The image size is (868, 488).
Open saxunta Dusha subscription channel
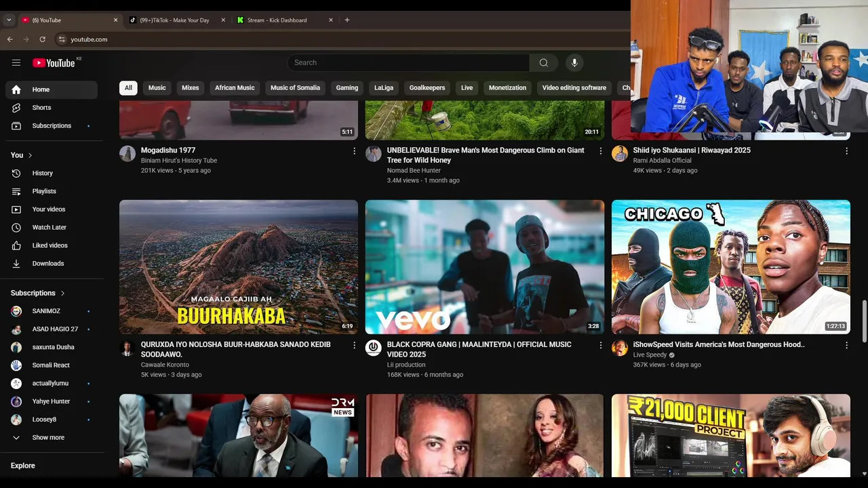click(52, 347)
